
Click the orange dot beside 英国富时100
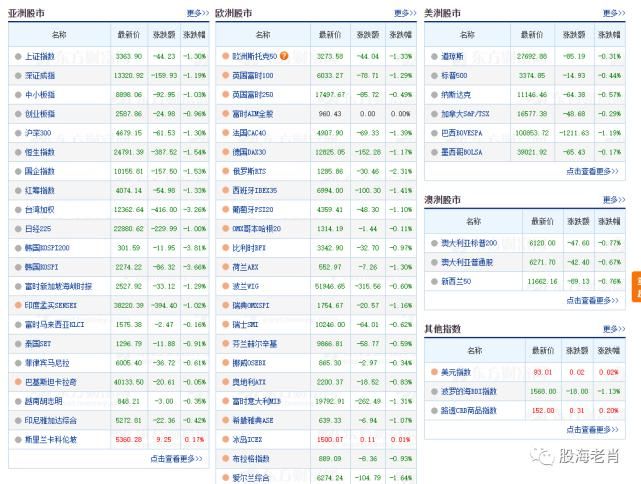tap(226, 75)
